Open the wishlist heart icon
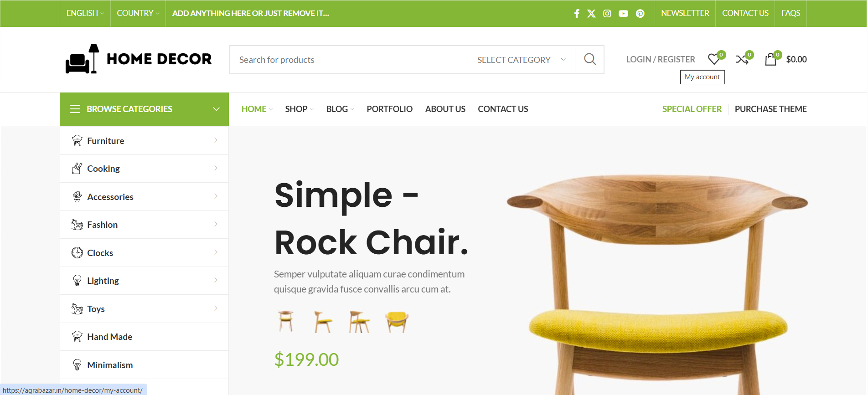 tap(713, 59)
